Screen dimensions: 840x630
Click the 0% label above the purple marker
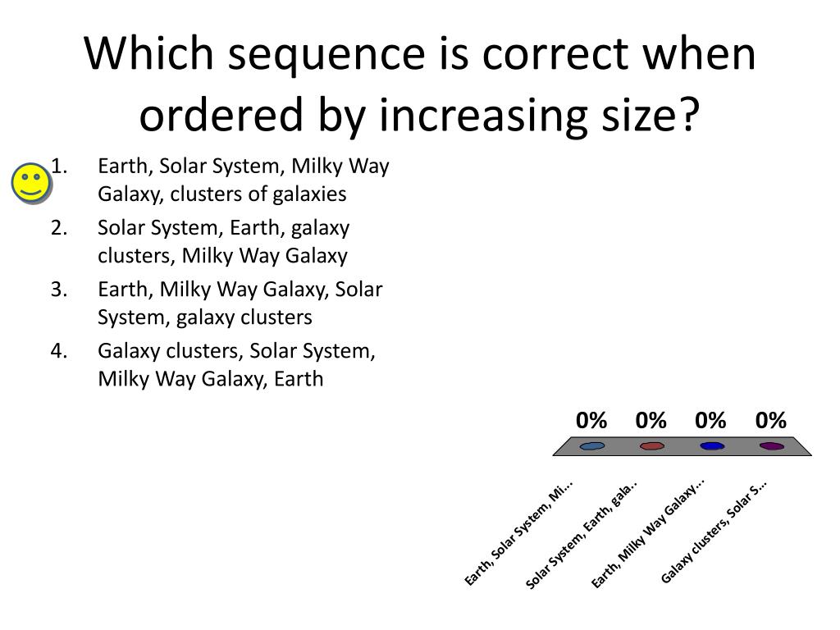771,421
